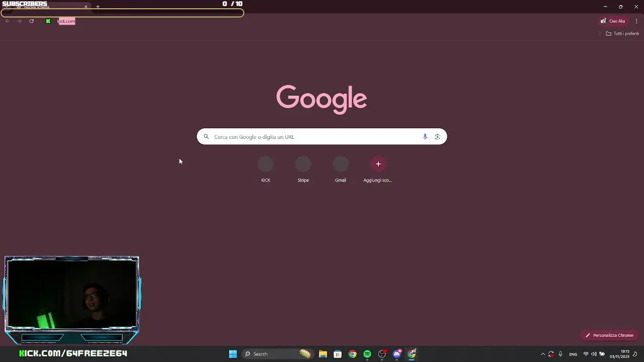Image resolution: width=644 pixels, height=362 pixels.
Task: Open the Stripe shortcut
Action: [303, 169]
